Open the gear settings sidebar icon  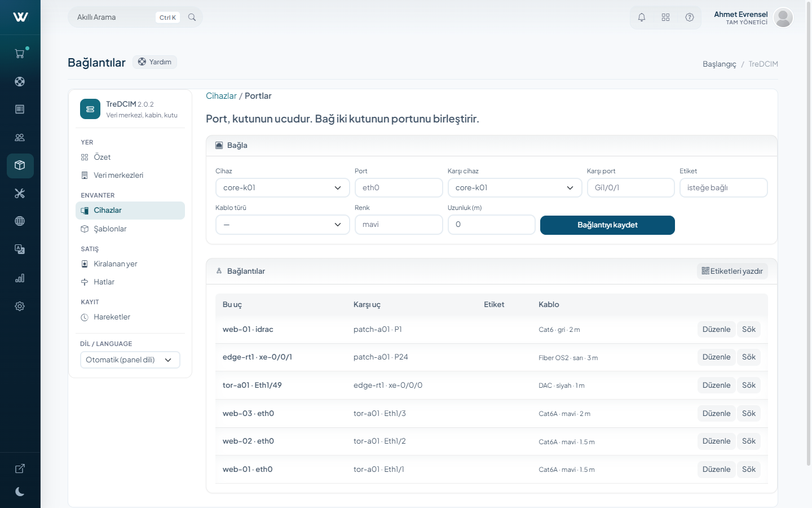(x=20, y=306)
